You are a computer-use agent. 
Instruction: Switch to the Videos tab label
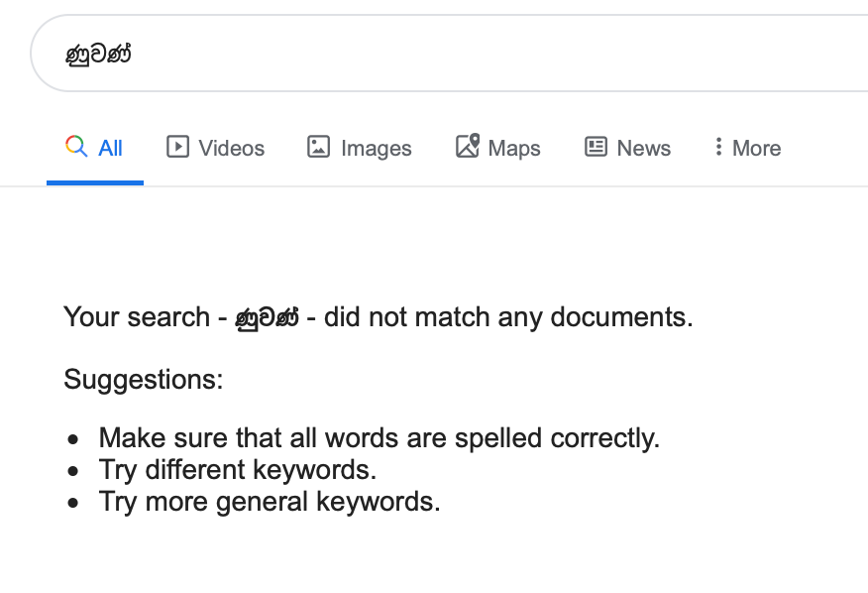[232, 149]
